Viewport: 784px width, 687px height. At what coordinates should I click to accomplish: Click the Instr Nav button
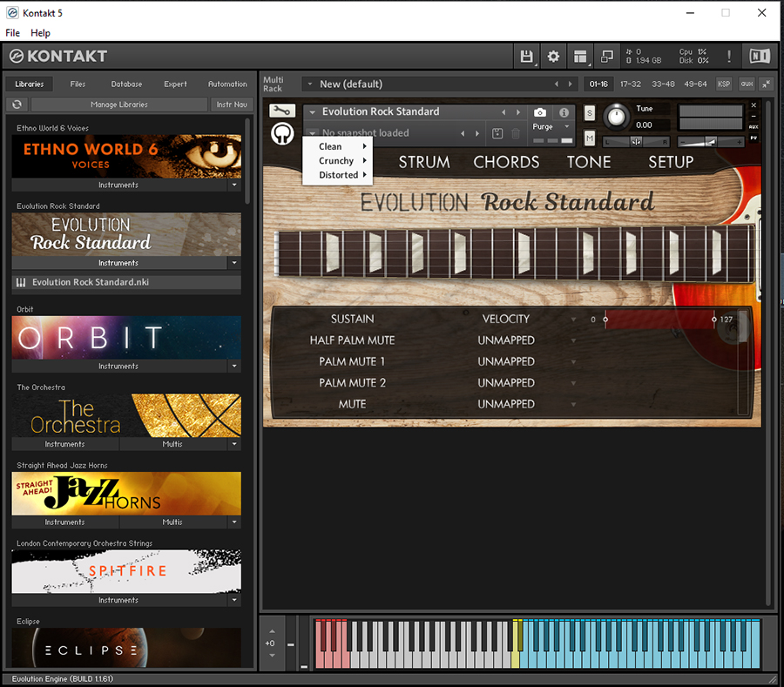(x=232, y=104)
